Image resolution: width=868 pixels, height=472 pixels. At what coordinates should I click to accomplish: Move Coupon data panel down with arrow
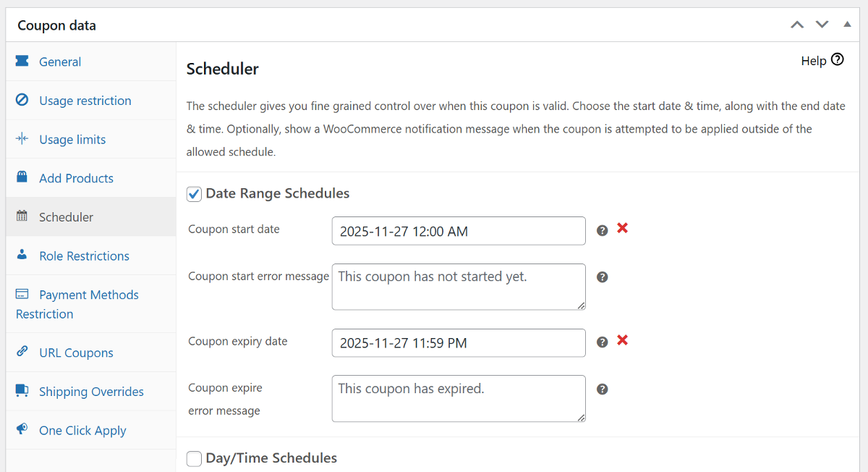coord(822,25)
